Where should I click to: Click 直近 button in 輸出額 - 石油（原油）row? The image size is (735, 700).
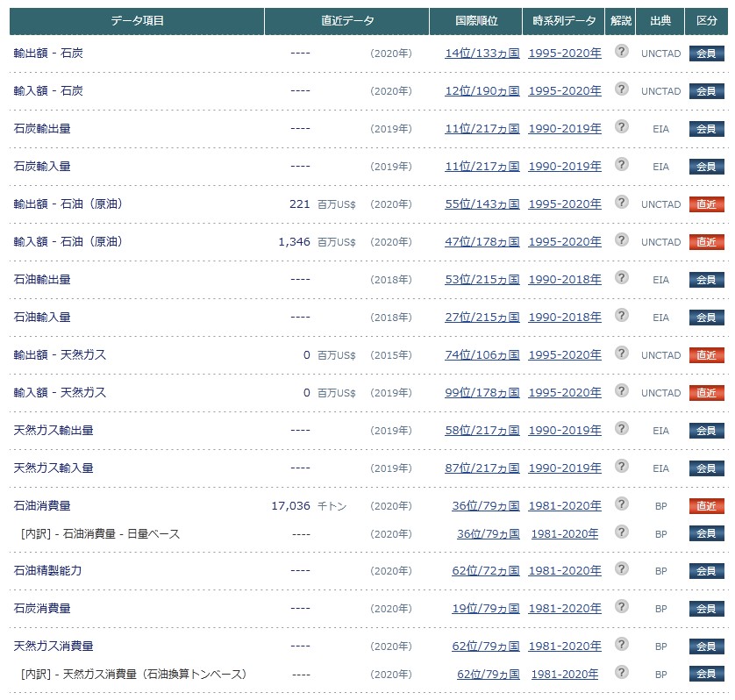(x=706, y=204)
